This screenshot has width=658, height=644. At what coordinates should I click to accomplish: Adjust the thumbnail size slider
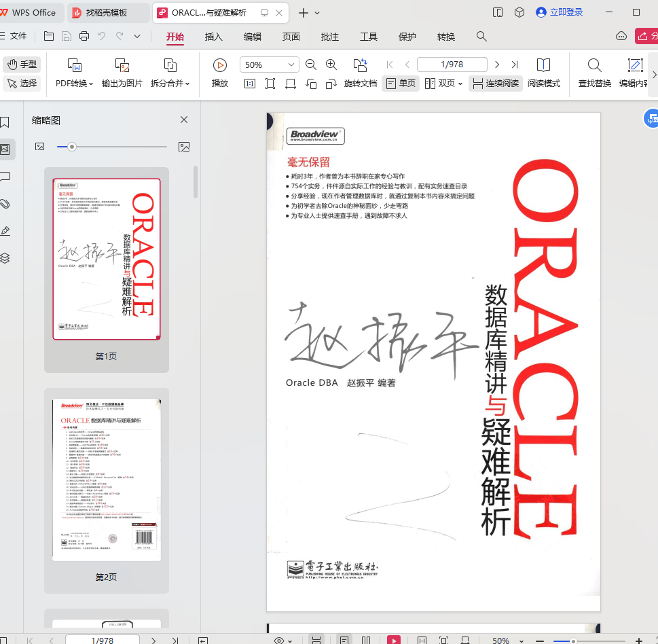tap(72, 147)
